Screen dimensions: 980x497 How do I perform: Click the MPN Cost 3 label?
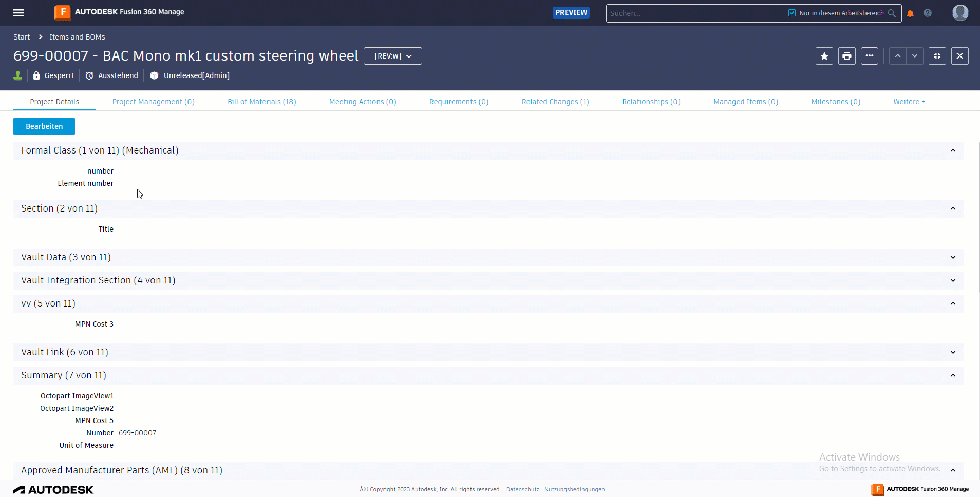[95, 324]
